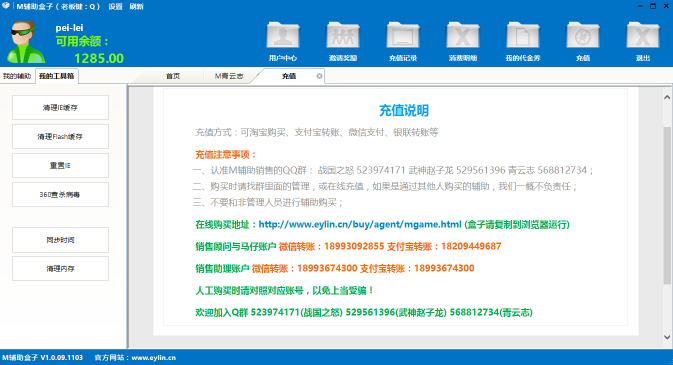Open the 消费明细 folder icon
The image size is (673, 365).
click(x=463, y=35)
